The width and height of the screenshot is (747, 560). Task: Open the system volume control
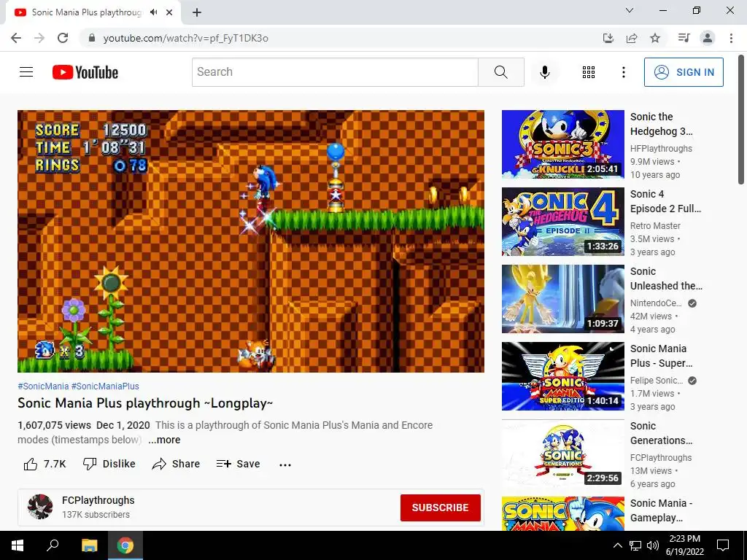(653, 545)
